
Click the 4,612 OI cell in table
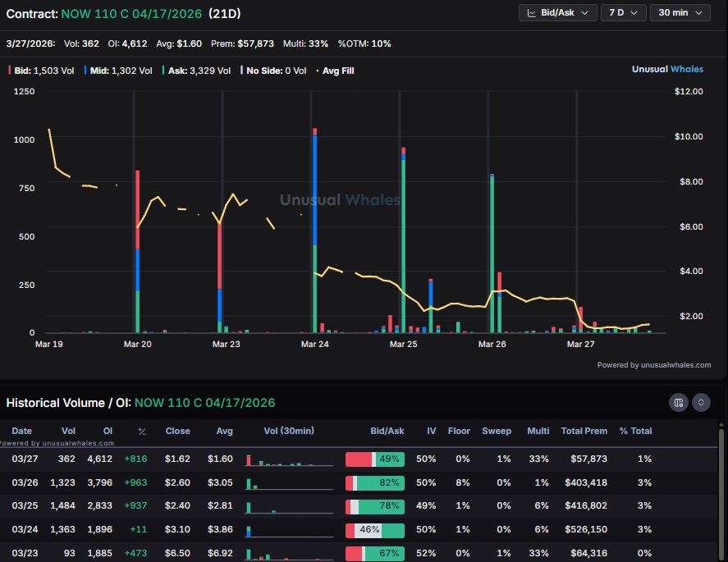pyautogui.click(x=100, y=459)
